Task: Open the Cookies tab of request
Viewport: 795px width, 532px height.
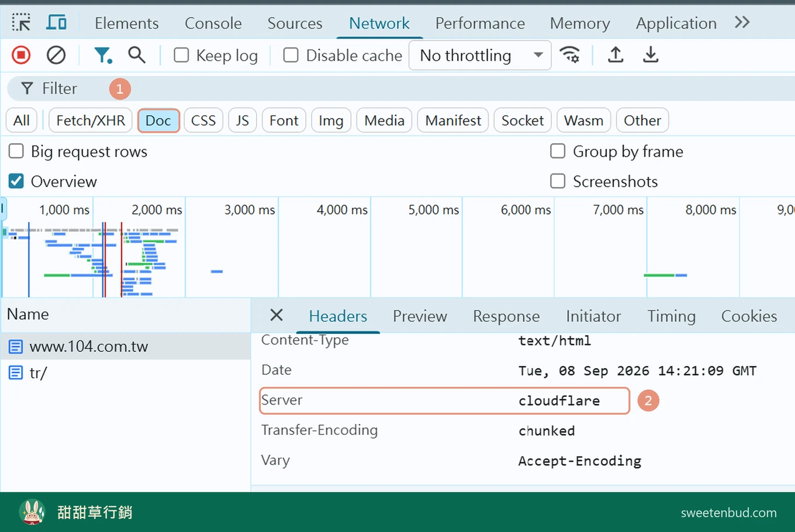Action: pyautogui.click(x=749, y=316)
